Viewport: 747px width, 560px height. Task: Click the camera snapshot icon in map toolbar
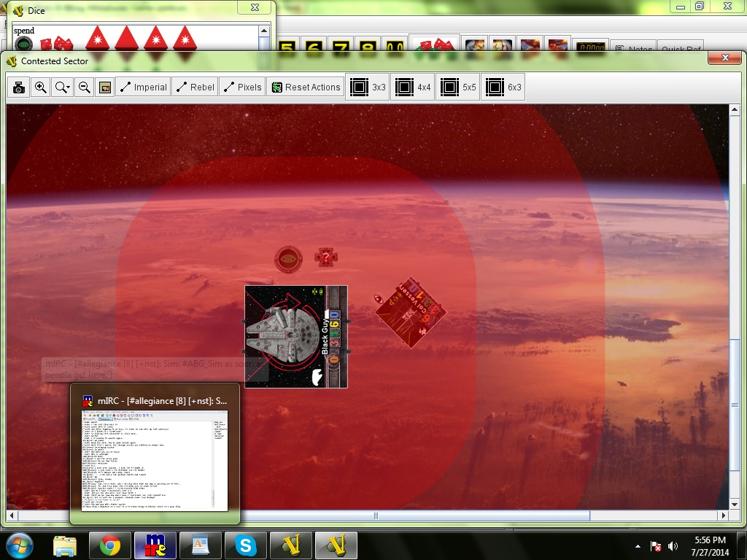click(19, 87)
